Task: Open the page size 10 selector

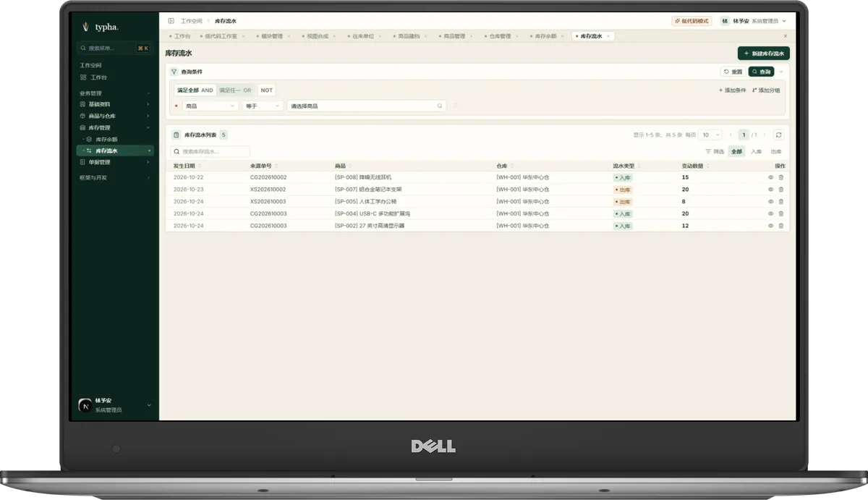Action: click(710, 135)
